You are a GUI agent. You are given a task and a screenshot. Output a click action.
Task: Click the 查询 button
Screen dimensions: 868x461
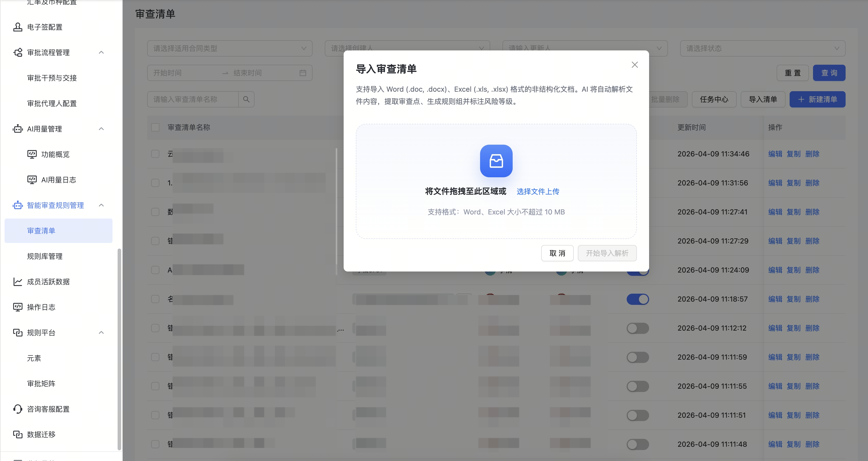click(829, 73)
